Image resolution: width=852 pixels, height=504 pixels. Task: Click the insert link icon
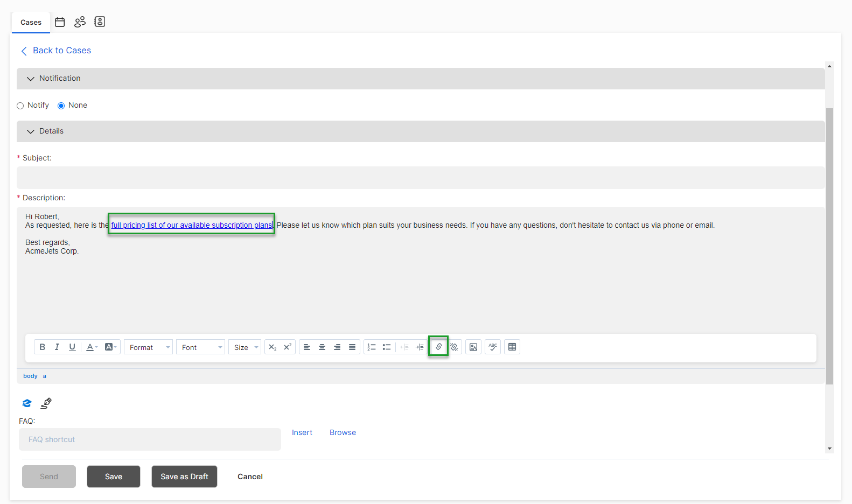point(439,347)
